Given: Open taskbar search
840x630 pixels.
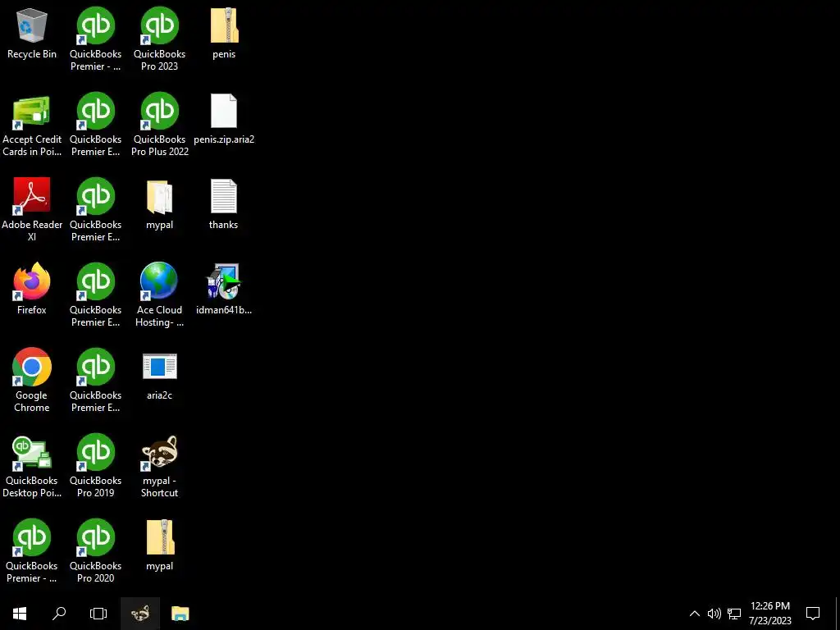Looking at the screenshot, I should [x=59, y=614].
